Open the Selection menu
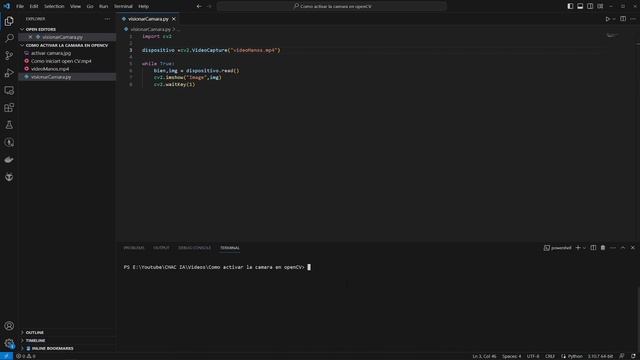 [54, 6]
